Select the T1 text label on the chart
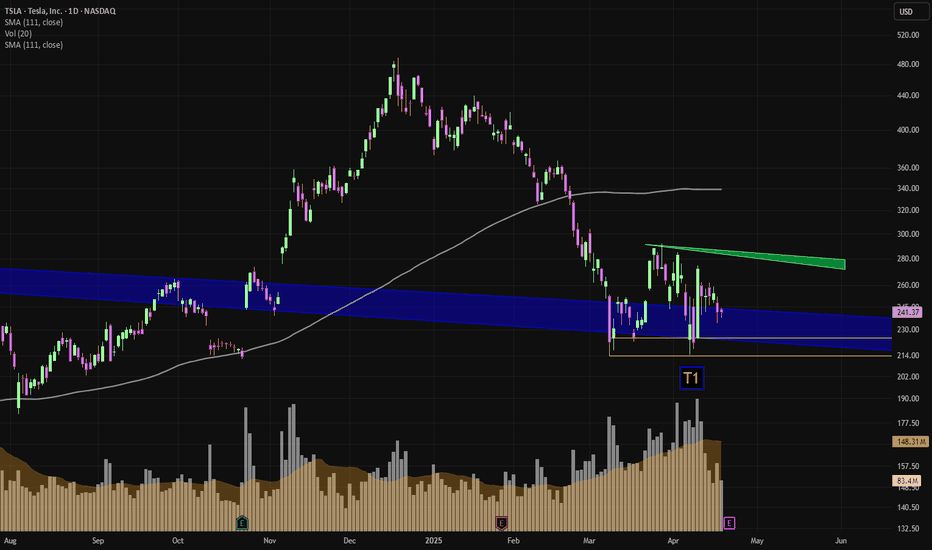932x550 pixels. [x=691, y=378]
